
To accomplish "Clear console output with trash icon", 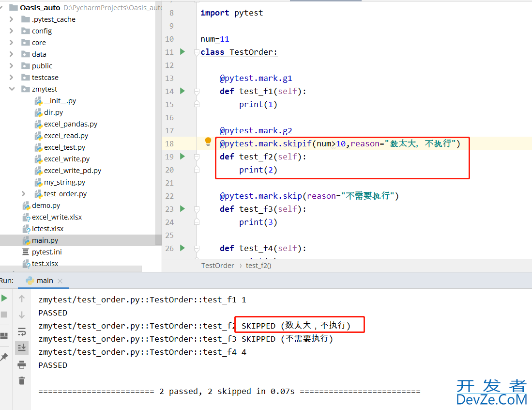I will [22, 380].
